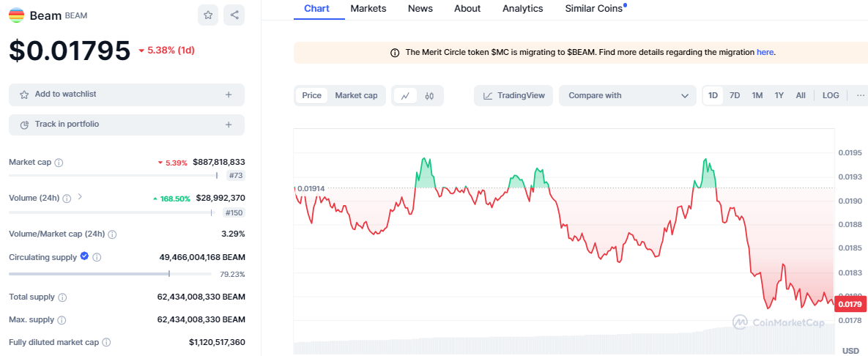
Task: Set chart range to 7D
Action: click(735, 95)
